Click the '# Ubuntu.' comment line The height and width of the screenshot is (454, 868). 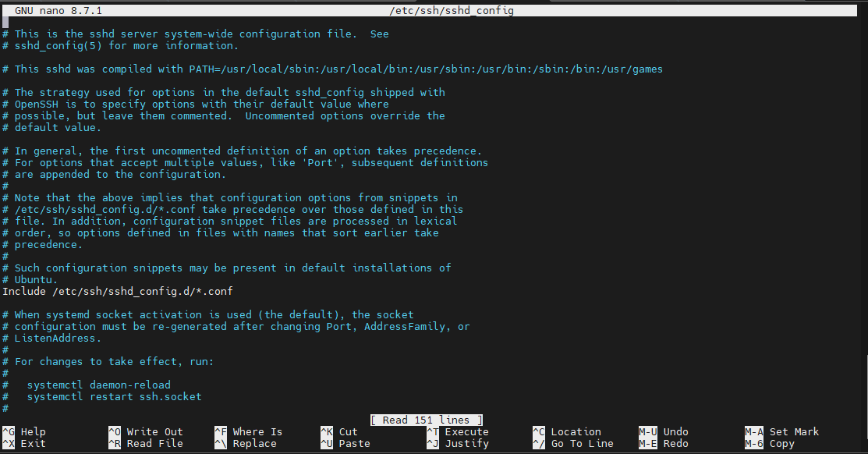[30, 279]
